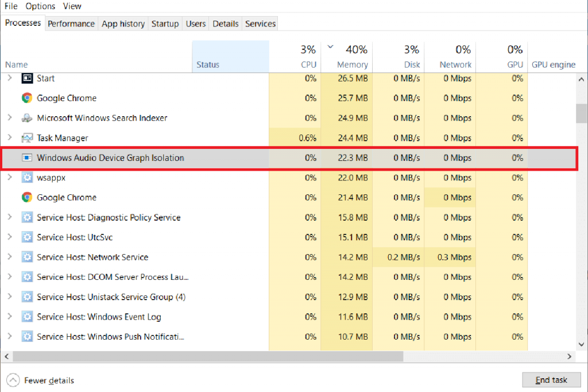Image resolution: width=588 pixels, height=392 pixels.
Task: Click the "0.3 Mbps" network value
Action: coord(454,257)
